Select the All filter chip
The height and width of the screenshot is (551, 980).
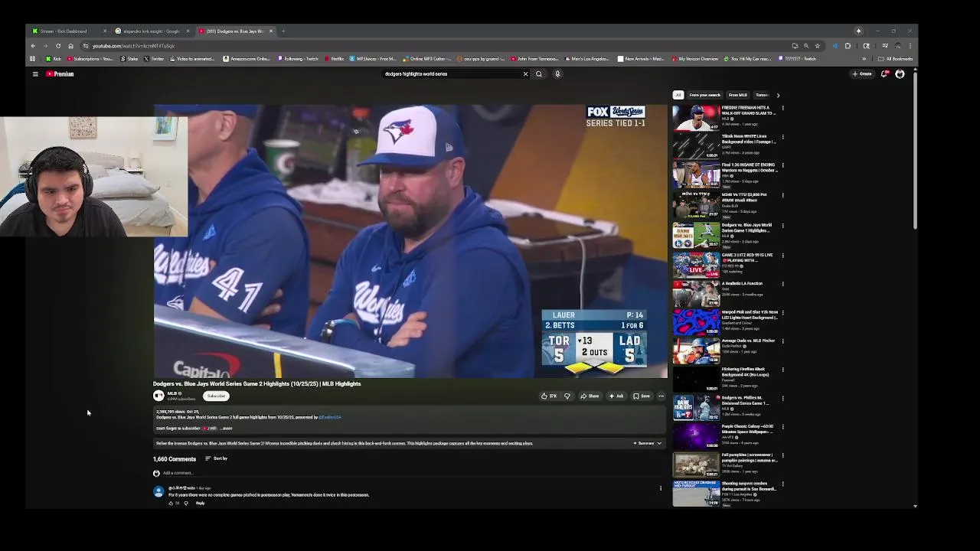(x=678, y=95)
